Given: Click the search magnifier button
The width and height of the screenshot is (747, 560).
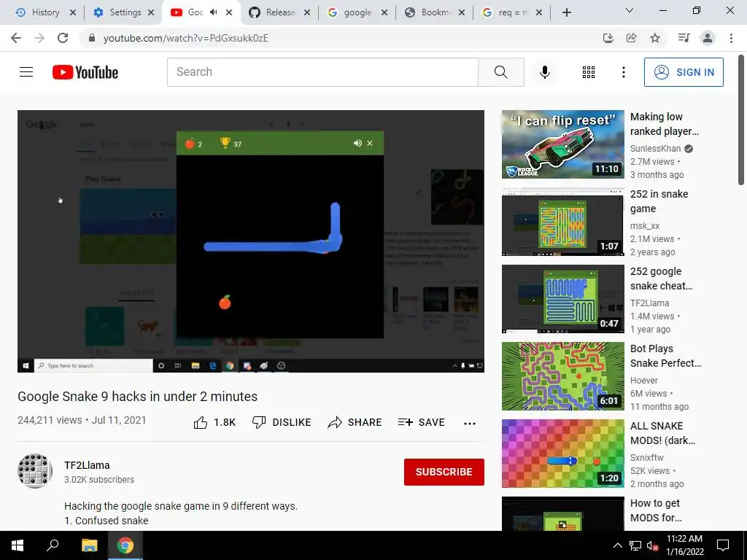Looking at the screenshot, I should coord(500,72).
